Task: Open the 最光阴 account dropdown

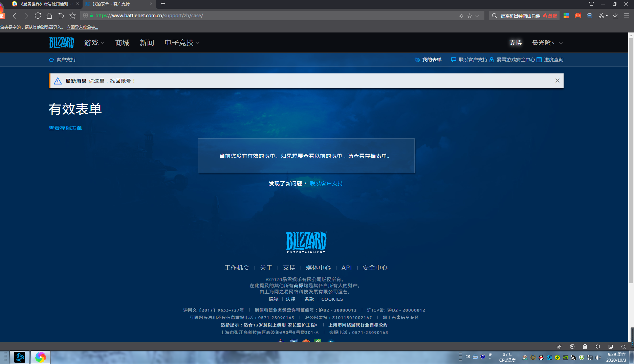Action: (x=547, y=43)
